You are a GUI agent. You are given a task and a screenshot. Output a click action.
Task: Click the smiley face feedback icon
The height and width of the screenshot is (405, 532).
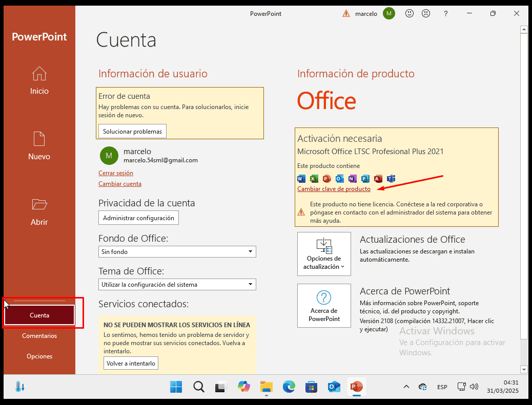409,14
